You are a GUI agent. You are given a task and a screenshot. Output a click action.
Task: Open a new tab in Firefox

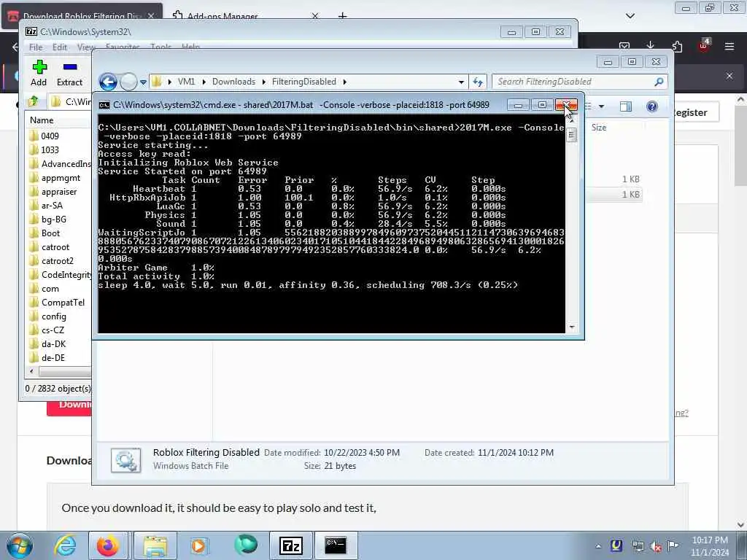click(x=342, y=16)
